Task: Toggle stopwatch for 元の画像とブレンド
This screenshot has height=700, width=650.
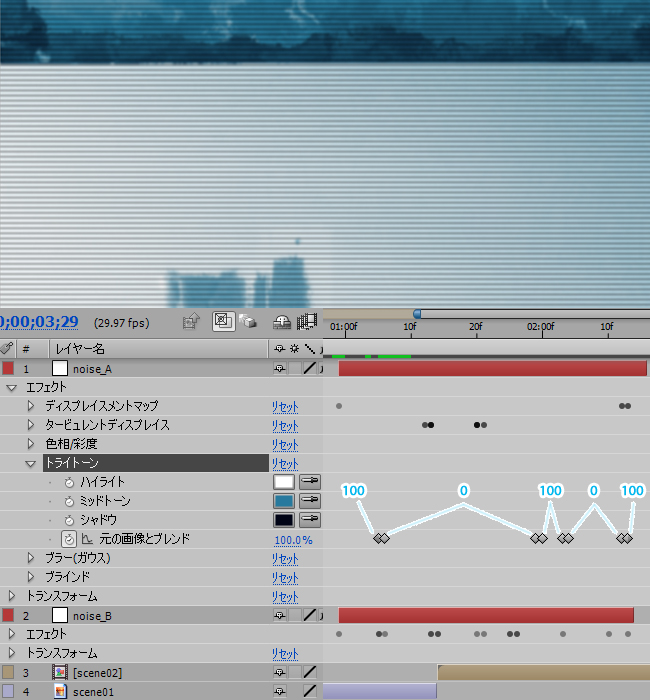Action: point(70,539)
